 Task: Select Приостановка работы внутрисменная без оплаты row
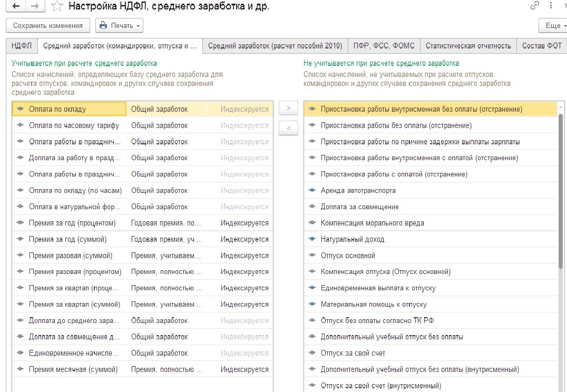(431, 109)
